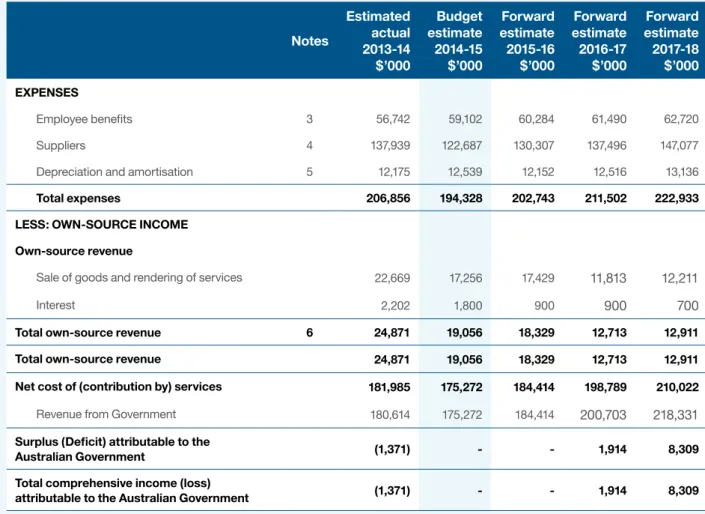This screenshot has height=514, width=705.
Task: Select the Total comprehensive income (loss) label
Action: (132, 491)
